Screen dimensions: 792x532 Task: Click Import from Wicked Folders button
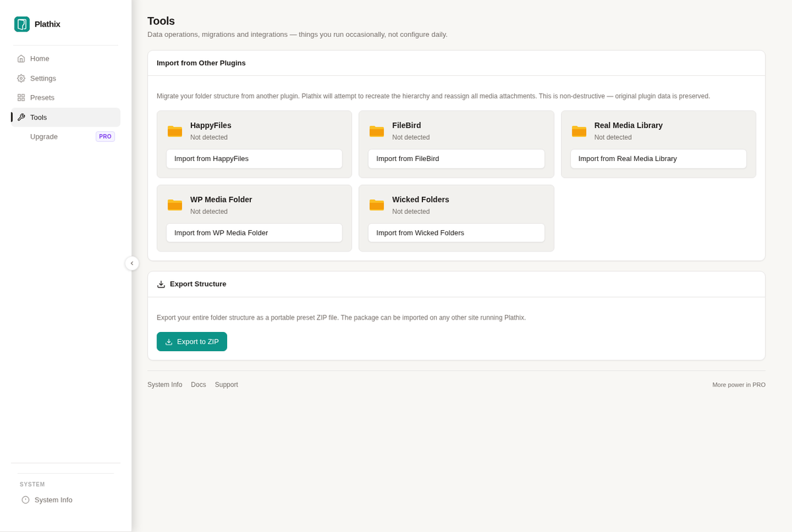[x=456, y=233]
